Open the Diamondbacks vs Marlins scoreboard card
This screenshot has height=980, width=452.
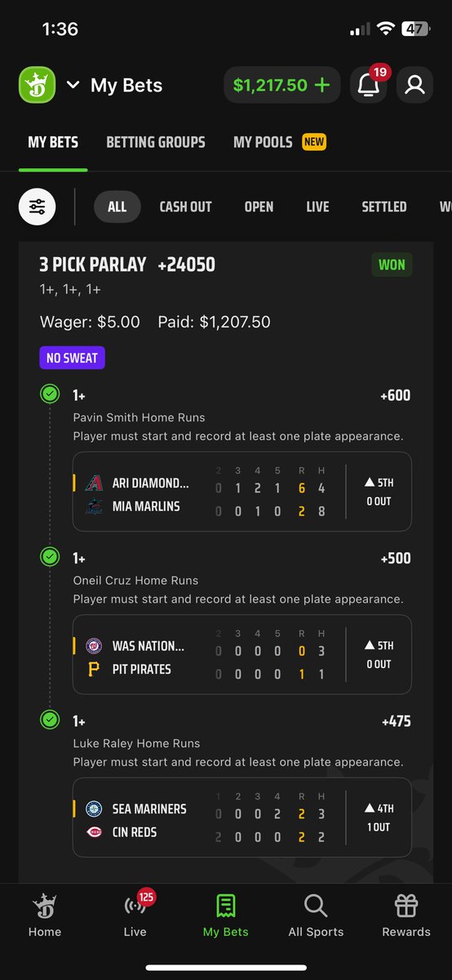242,492
